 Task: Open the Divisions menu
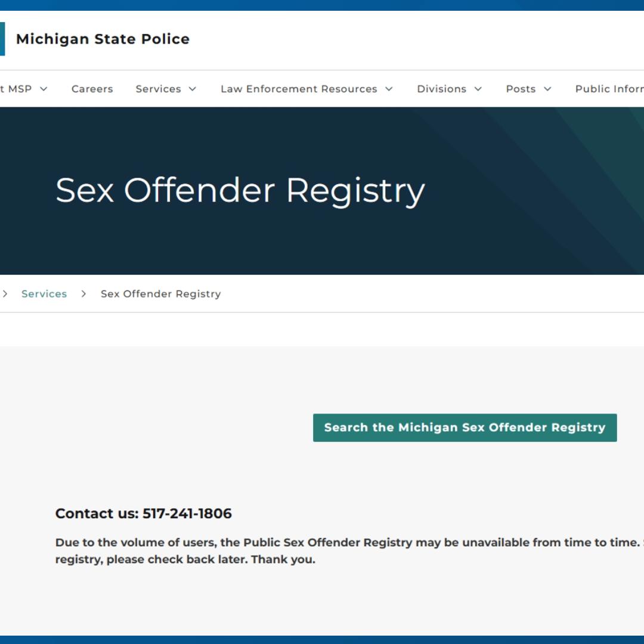[441, 89]
